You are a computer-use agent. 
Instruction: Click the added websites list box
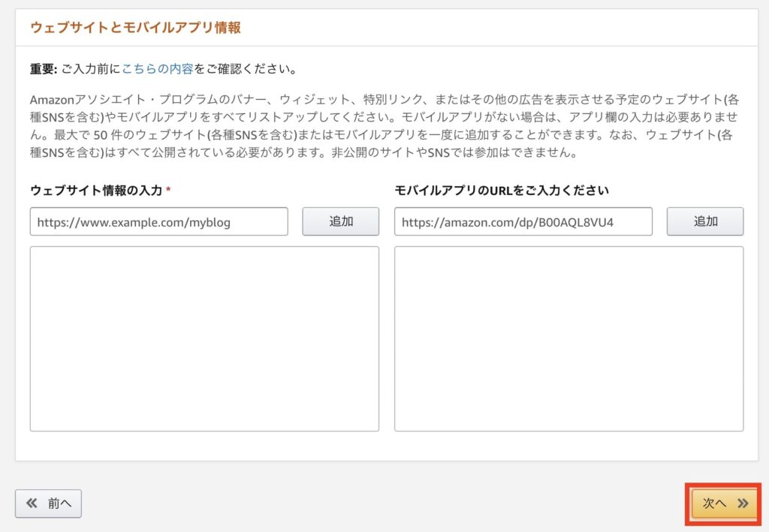204,338
